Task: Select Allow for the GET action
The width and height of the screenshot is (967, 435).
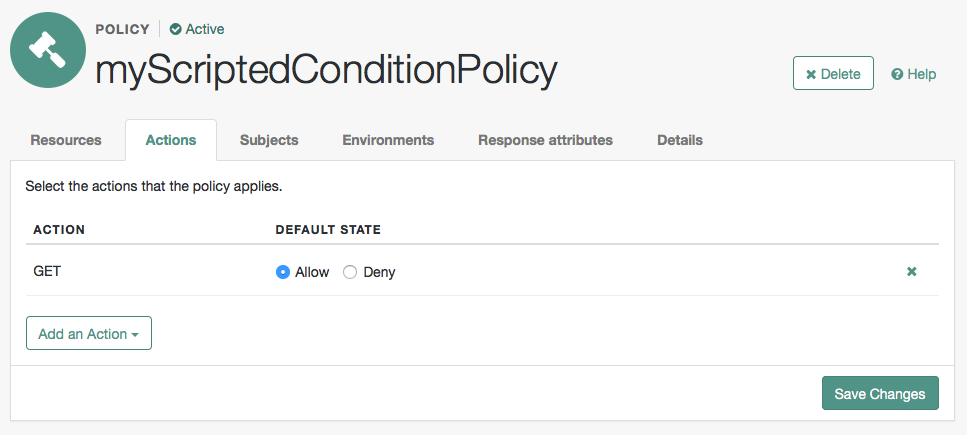Action: 282,272
